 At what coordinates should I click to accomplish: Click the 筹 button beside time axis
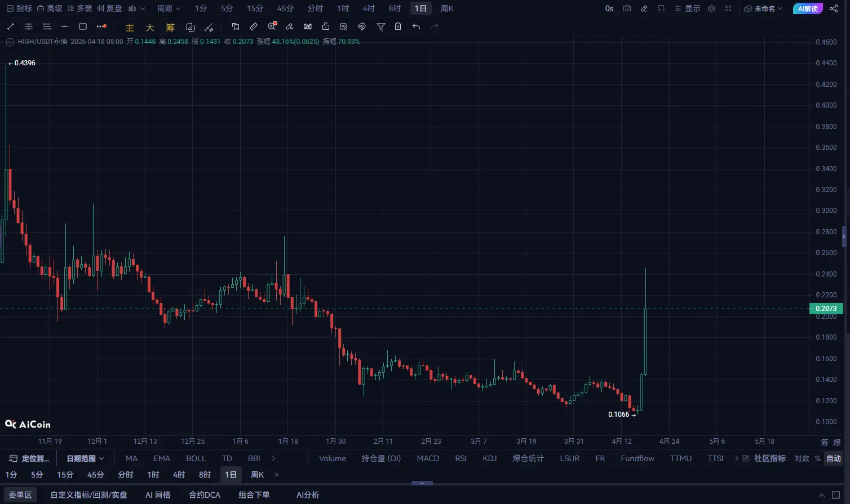(x=825, y=443)
